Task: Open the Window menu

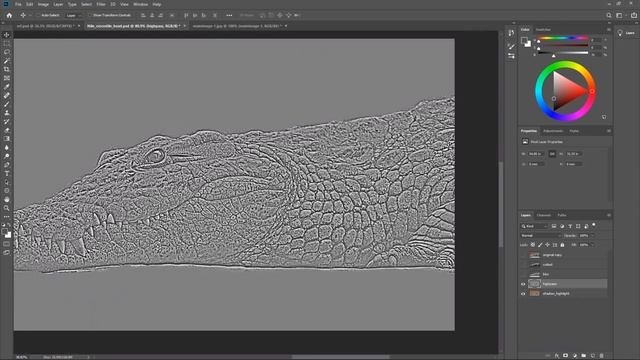Action: [140, 4]
